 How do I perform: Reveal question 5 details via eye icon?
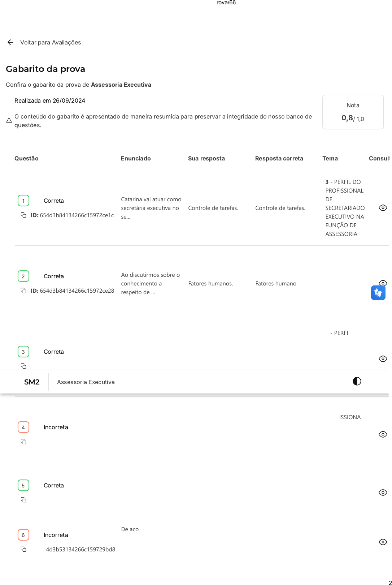(383, 492)
